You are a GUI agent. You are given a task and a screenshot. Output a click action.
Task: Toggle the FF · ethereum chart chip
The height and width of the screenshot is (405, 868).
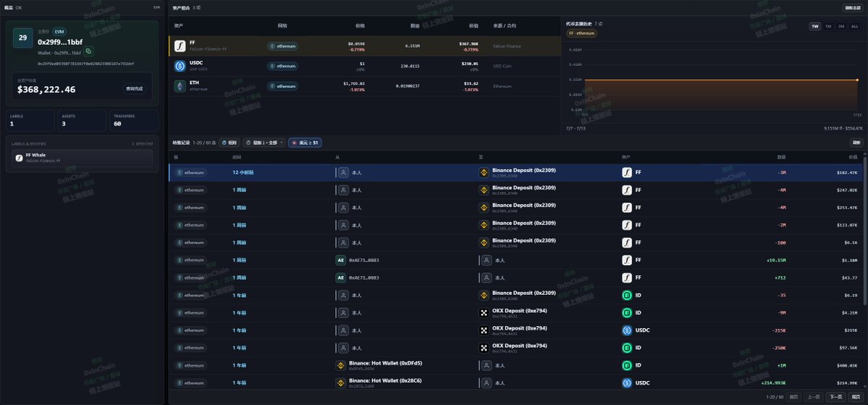pyautogui.click(x=582, y=33)
